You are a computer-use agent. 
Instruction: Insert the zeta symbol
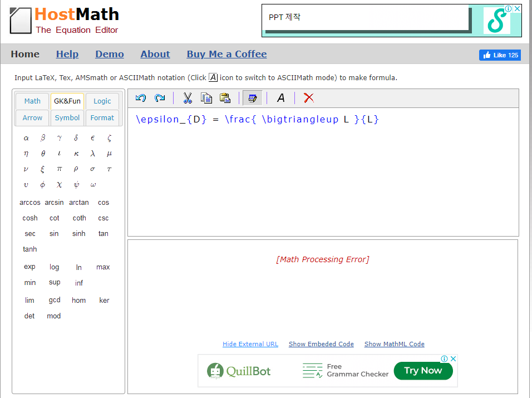109,137
